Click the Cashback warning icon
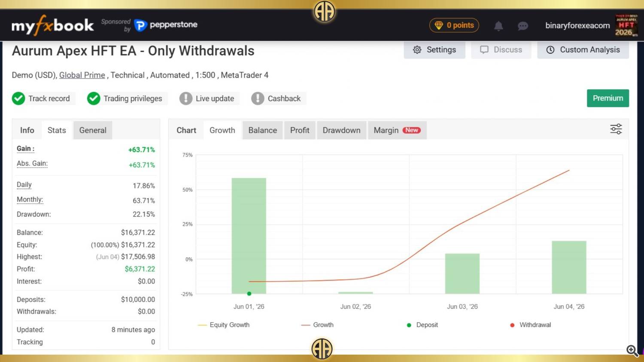The image size is (644, 362). (x=258, y=99)
